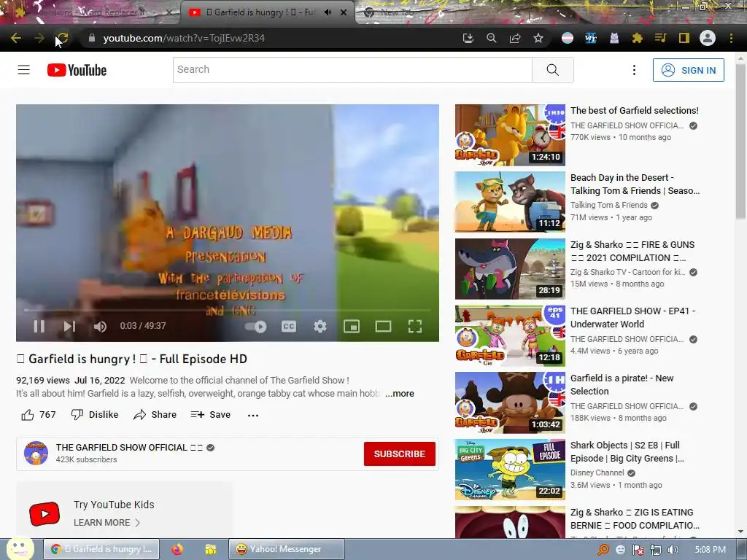The image size is (747, 560).
Task: Open the zoom magnifier in address bar
Action: [x=491, y=38]
